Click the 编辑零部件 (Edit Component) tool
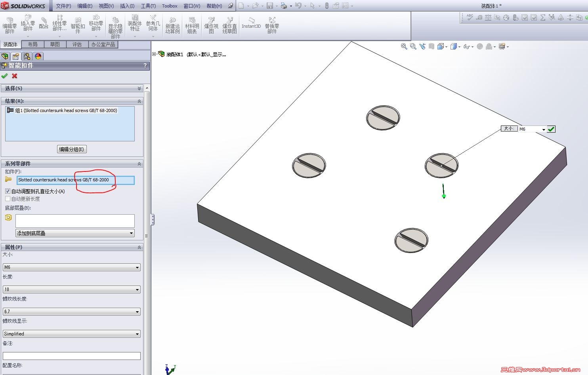Viewport: 588px width, 375px height. click(x=10, y=25)
